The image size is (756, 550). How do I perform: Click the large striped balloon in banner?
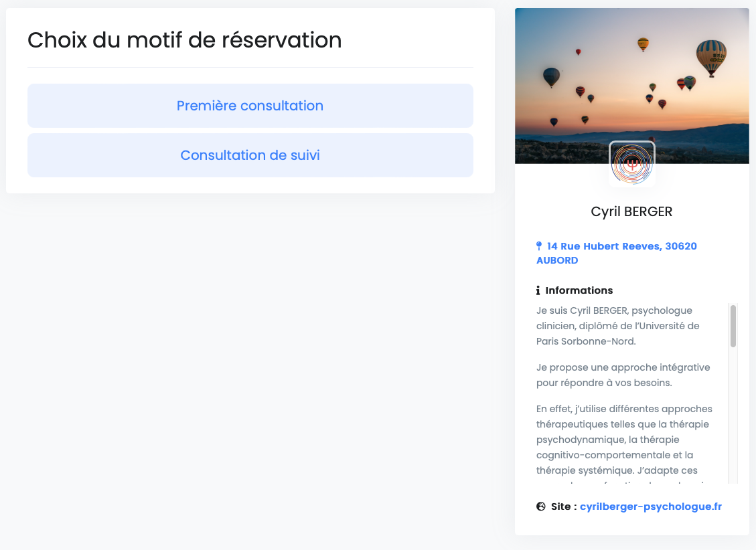click(x=711, y=57)
